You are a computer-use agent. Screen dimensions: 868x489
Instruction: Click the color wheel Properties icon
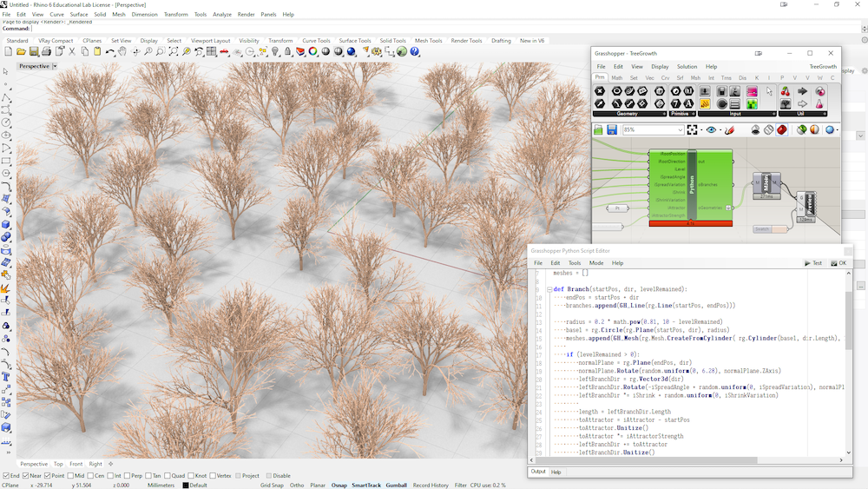313,51
